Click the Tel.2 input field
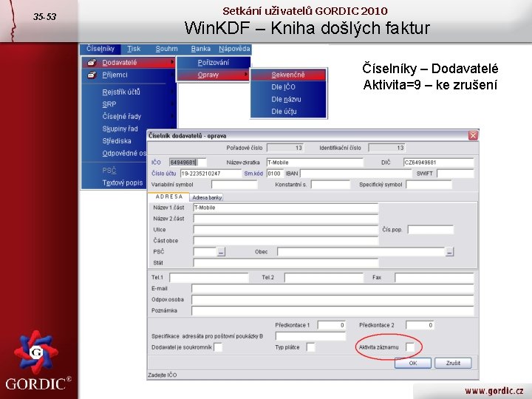Image resolution: width=532 pixels, height=399 pixels. [324, 278]
